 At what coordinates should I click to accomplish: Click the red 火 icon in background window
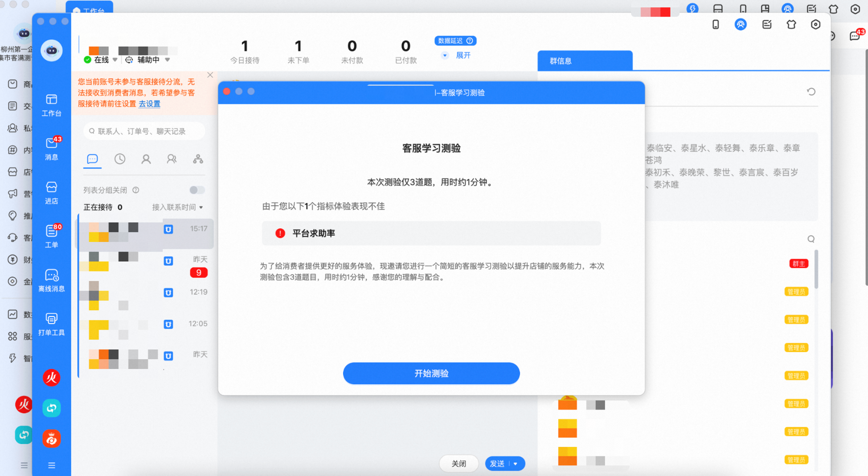tap(24, 404)
